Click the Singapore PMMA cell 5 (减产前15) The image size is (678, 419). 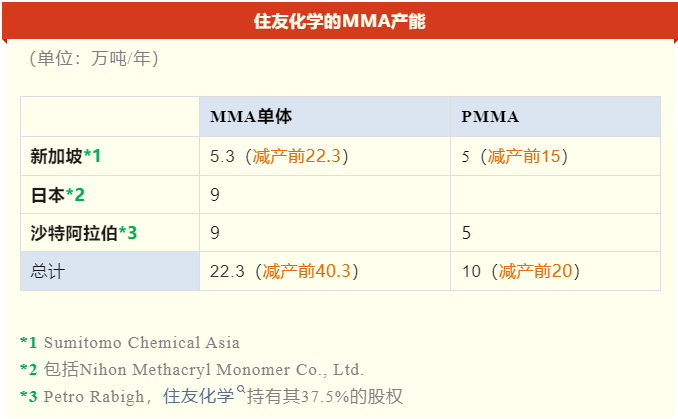pos(555,156)
